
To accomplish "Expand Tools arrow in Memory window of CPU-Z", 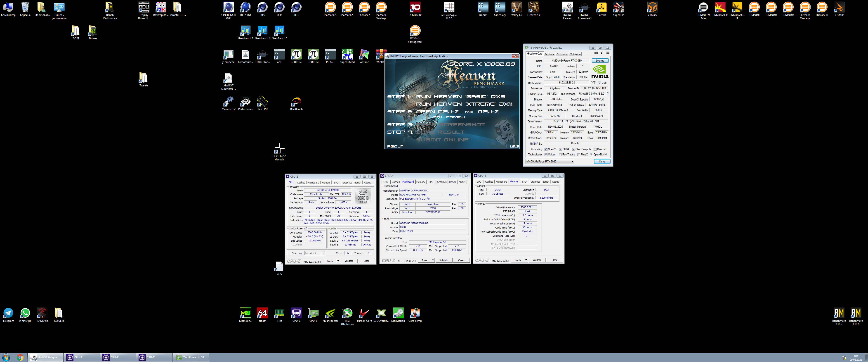I will pos(526,260).
